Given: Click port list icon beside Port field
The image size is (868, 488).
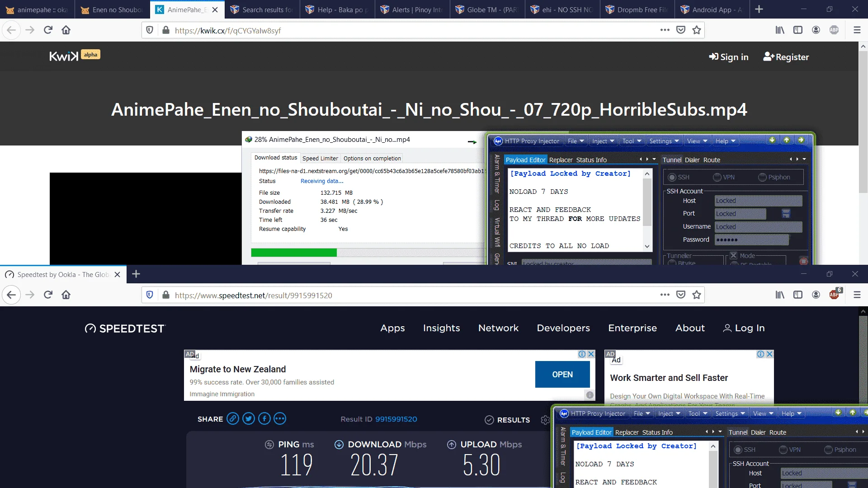Looking at the screenshot, I should point(786,214).
